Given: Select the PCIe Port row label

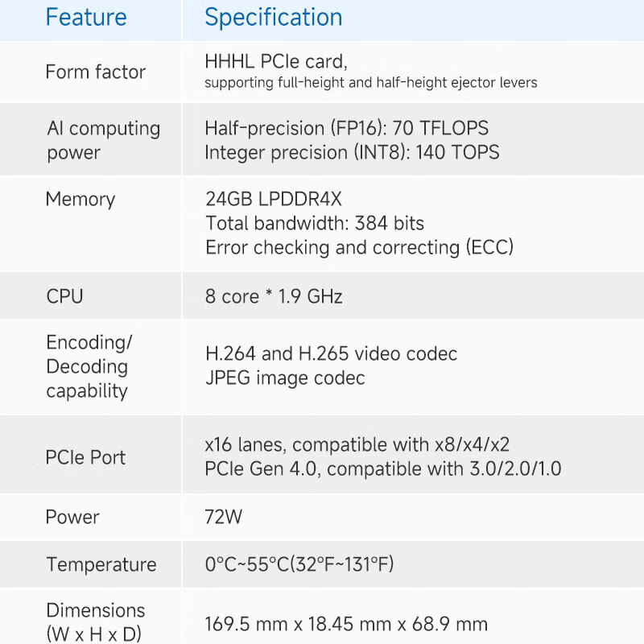Looking at the screenshot, I should (86, 457).
